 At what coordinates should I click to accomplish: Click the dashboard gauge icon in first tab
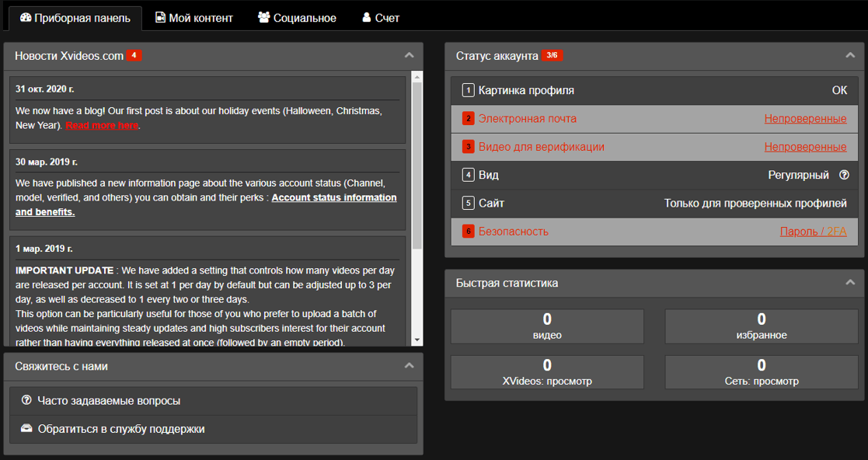tap(26, 18)
